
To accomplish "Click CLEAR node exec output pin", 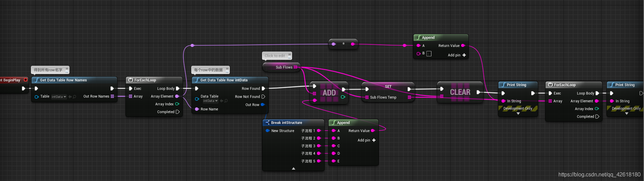I will tap(478, 92).
